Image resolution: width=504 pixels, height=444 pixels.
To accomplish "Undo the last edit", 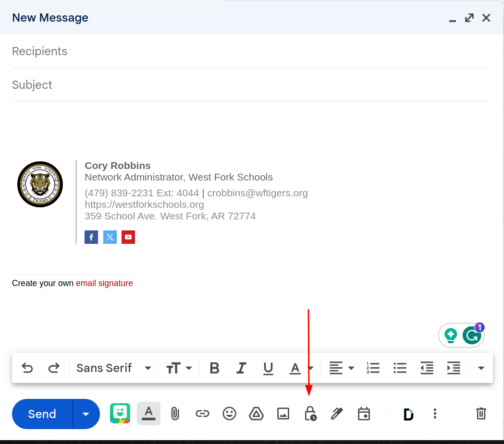I will tap(27, 368).
